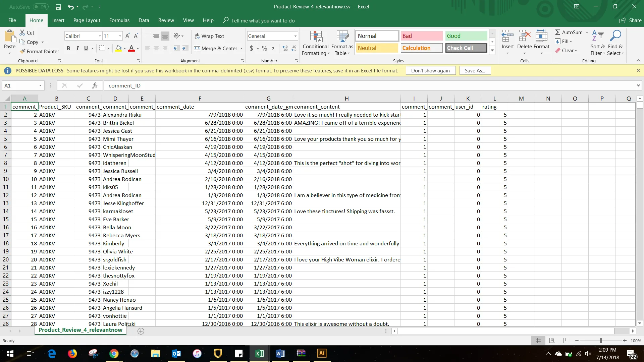Expand the font name Calibri dropdown
Screen dimensions: 644x362
pos(100,36)
